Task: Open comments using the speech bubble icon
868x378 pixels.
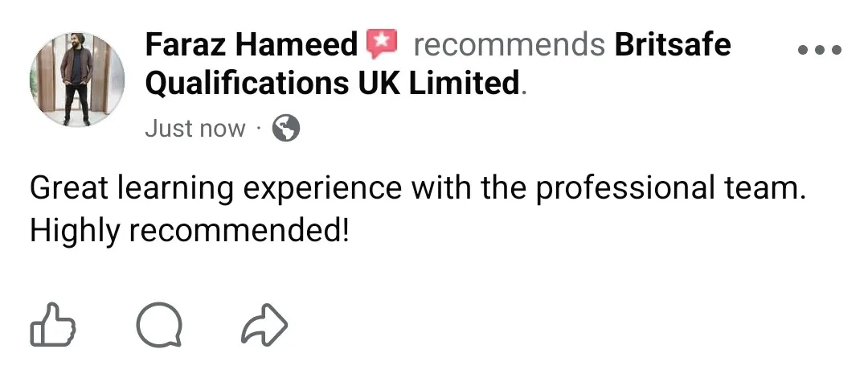Action: pyautogui.click(x=159, y=325)
